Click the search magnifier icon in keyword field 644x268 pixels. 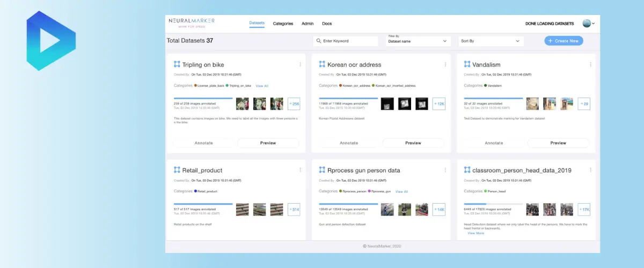[x=319, y=41]
